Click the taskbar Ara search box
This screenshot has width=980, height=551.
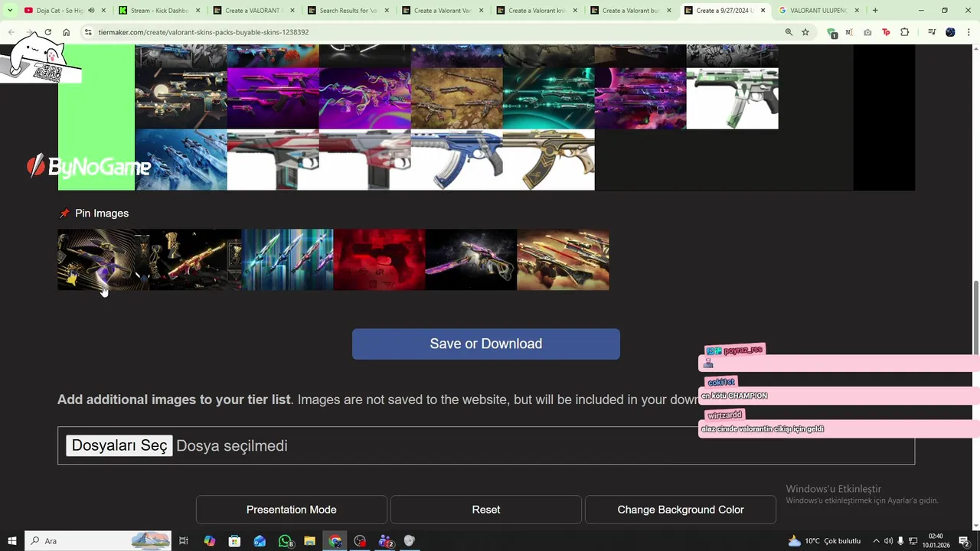(x=98, y=541)
